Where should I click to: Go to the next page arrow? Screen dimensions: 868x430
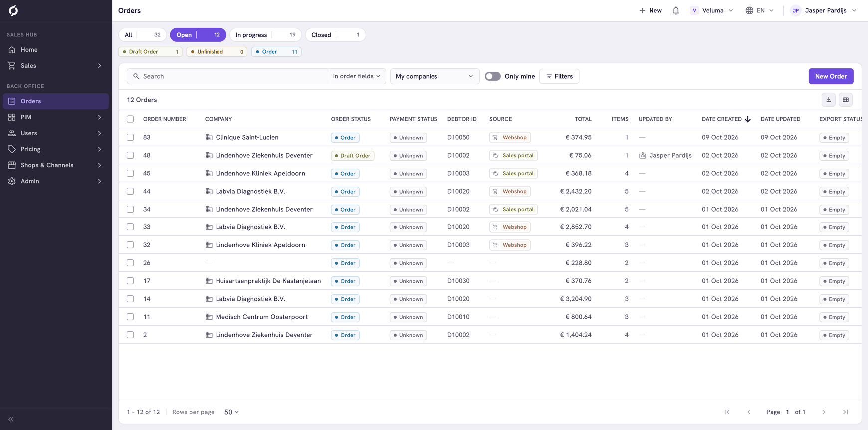tap(824, 412)
